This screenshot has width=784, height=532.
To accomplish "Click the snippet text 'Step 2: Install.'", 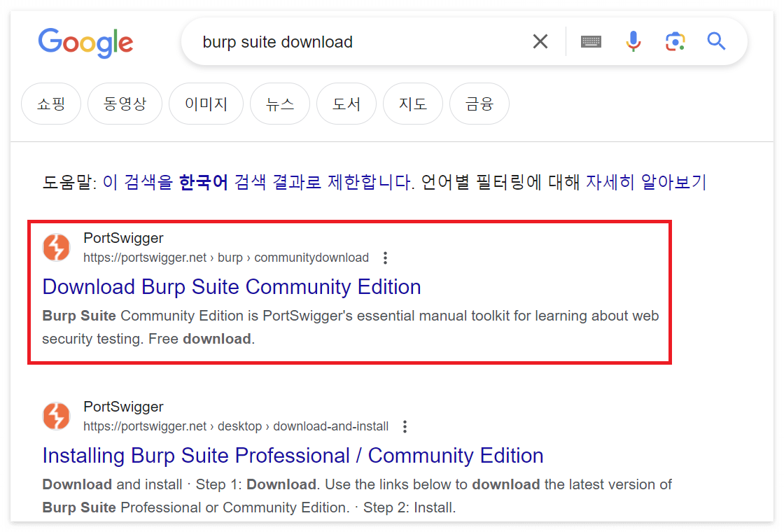I will pyautogui.click(x=409, y=507).
